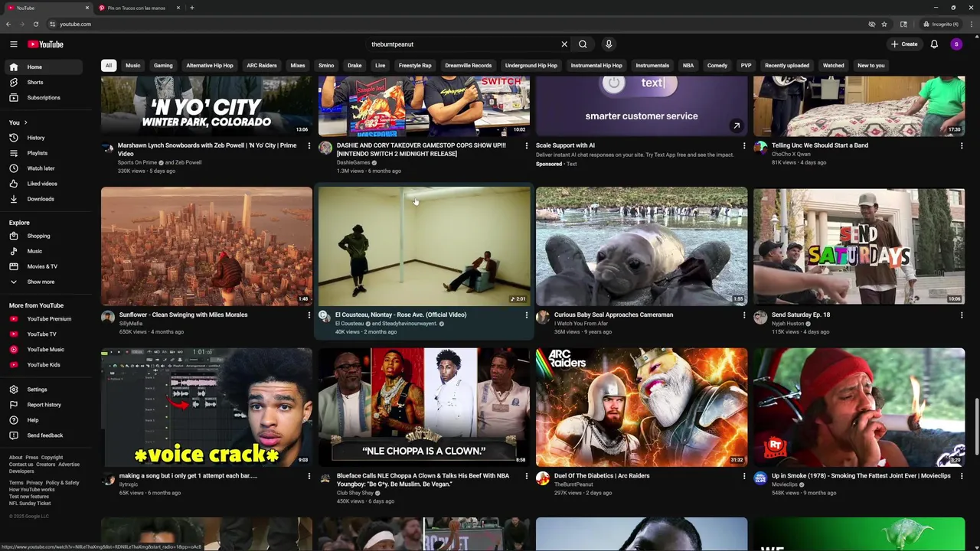Bookmark this page star icon

[x=884, y=24]
